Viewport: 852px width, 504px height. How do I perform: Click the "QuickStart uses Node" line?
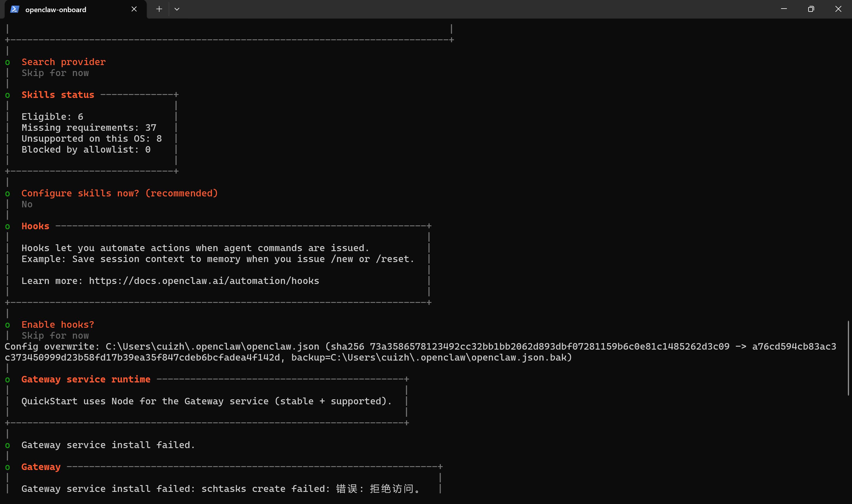tap(206, 401)
